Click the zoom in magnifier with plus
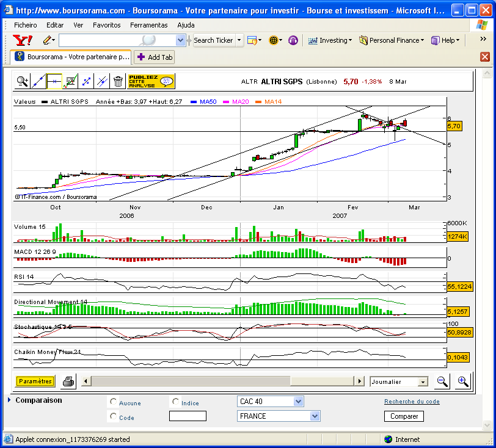The width and height of the screenshot is (496, 448). click(x=463, y=381)
